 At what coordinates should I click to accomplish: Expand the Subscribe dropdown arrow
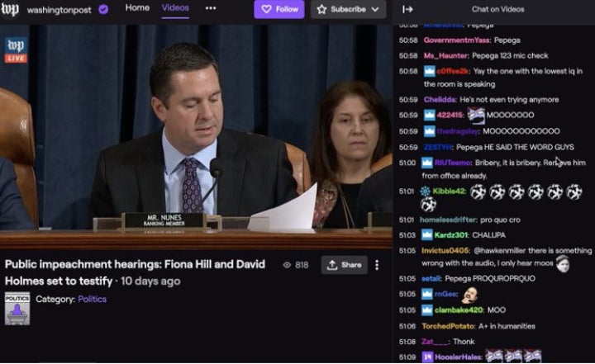[x=375, y=9]
